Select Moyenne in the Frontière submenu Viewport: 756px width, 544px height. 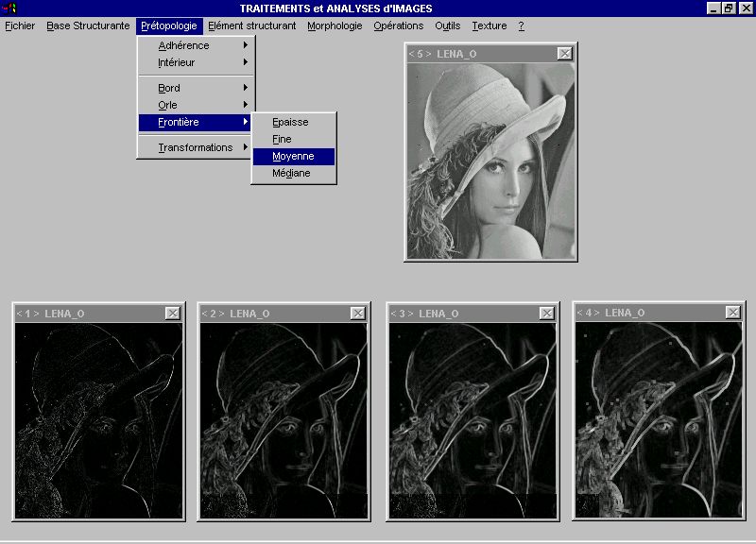[293, 156]
